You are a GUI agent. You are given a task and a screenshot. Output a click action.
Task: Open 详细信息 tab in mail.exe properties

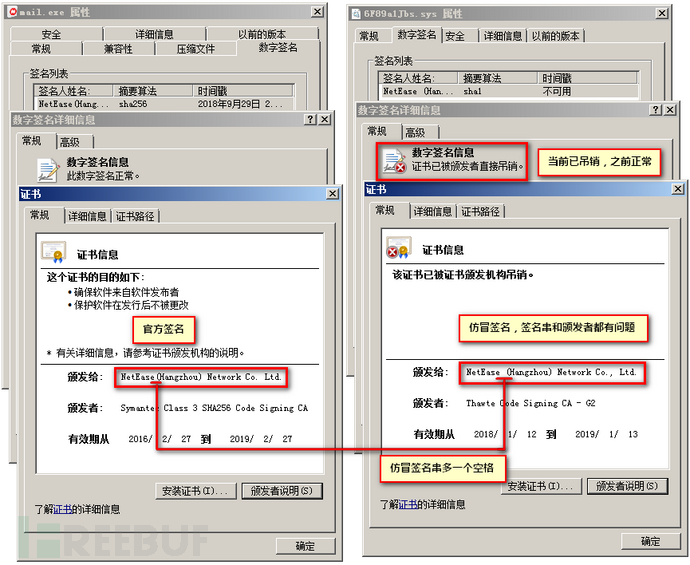(x=154, y=34)
